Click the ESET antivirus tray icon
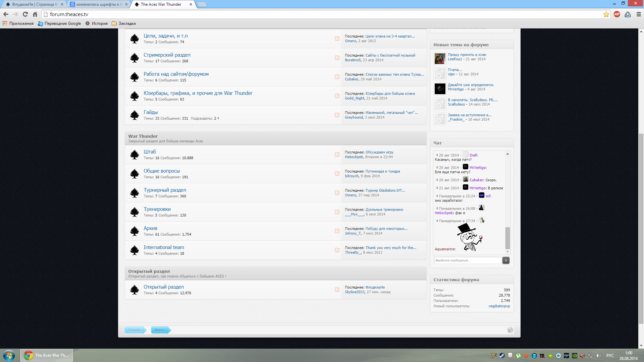The height and width of the screenshot is (362, 644). click(x=558, y=356)
